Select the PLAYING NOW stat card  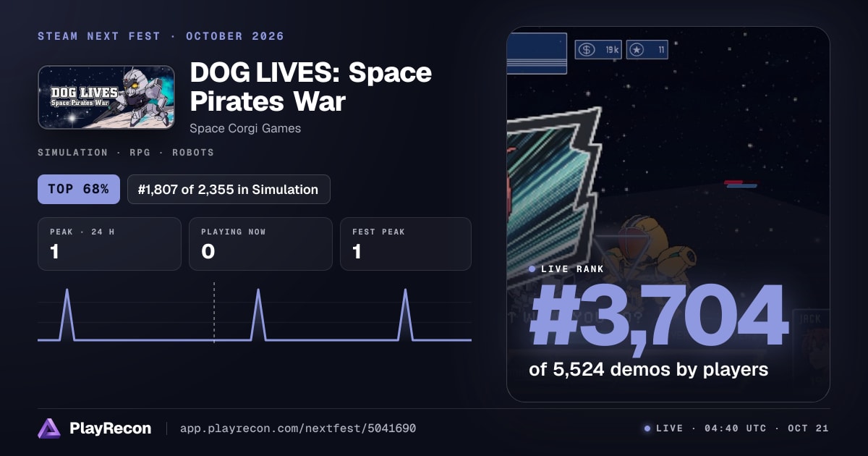tap(260, 244)
